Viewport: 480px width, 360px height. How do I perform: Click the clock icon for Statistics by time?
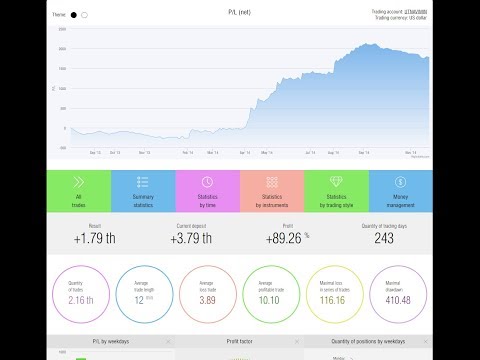(207, 182)
